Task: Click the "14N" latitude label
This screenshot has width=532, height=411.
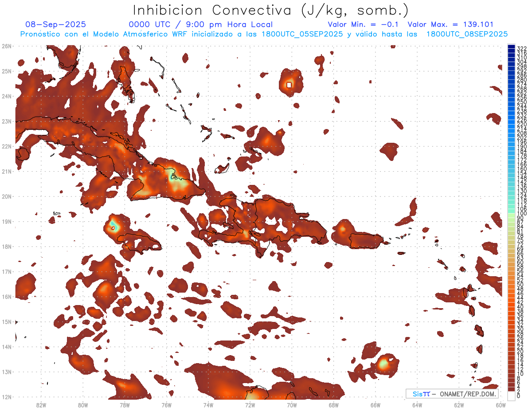Action: pyautogui.click(x=7, y=347)
